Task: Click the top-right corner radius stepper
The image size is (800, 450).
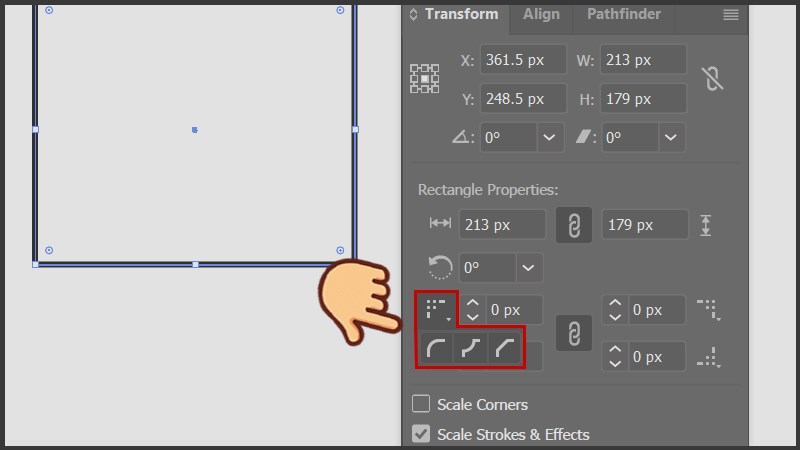Action: point(616,310)
